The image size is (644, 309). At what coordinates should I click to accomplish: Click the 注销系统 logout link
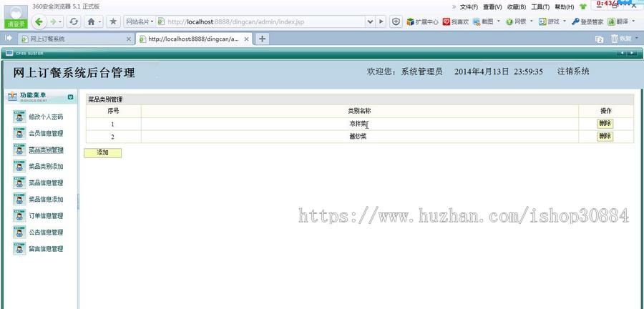pyautogui.click(x=573, y=72)
